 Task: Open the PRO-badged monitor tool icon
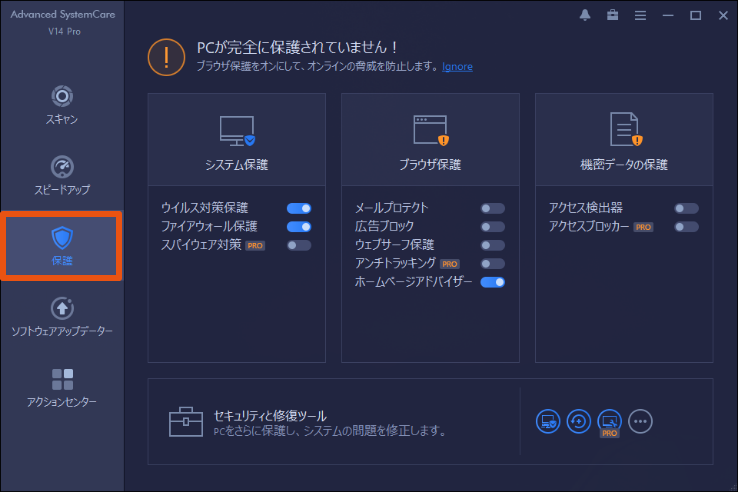point(609,422)
